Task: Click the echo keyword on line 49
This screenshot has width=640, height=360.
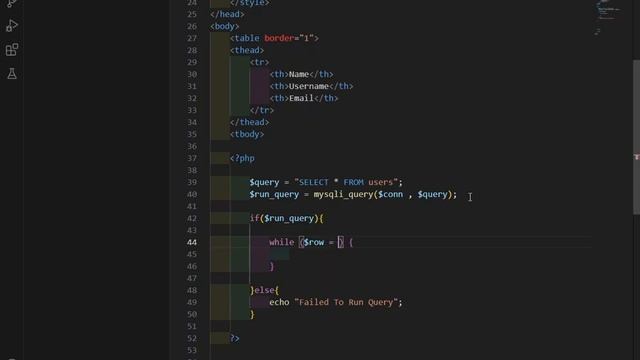Action: pyautogui.click(x=279, y=302)
